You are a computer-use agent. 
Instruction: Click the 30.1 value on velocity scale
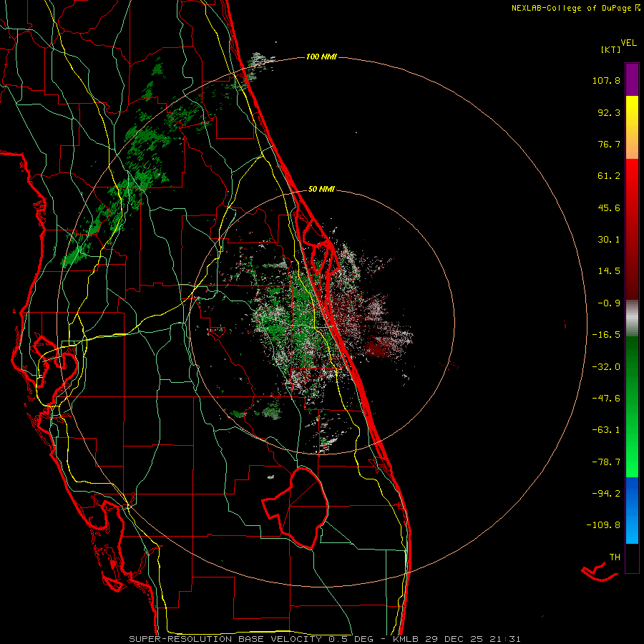pyautogui.click(x=609, y=240)
